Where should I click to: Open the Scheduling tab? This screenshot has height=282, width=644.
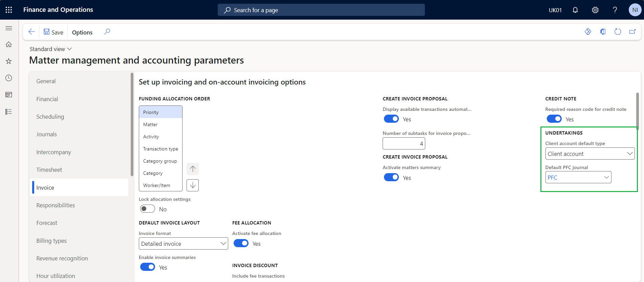click(79, 117)
